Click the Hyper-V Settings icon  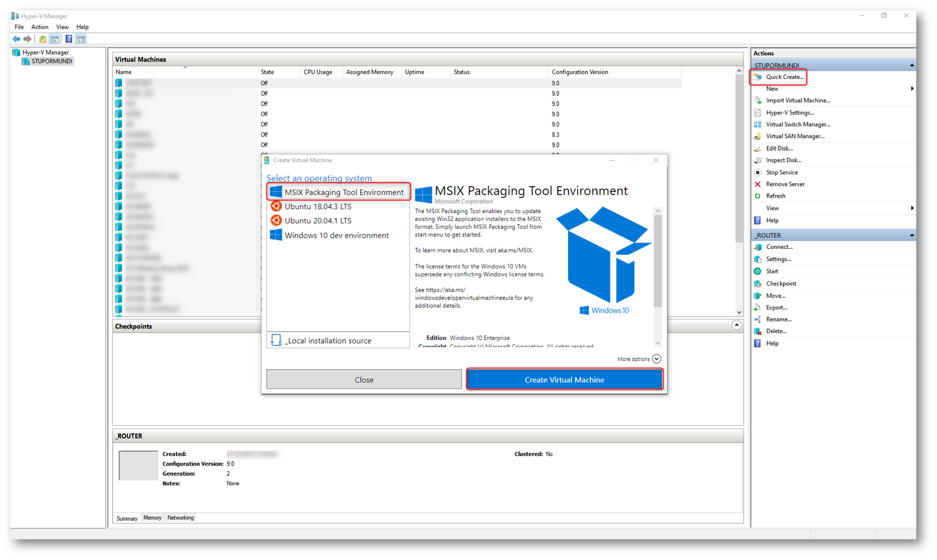758,113
